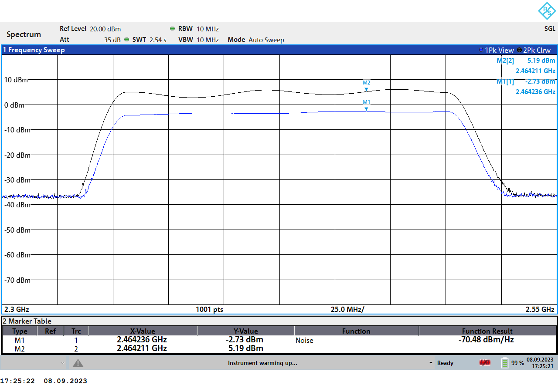Toggle the blue 1Pk View trace indicator
Screen dimensions: 558x392
click(481, 50)
